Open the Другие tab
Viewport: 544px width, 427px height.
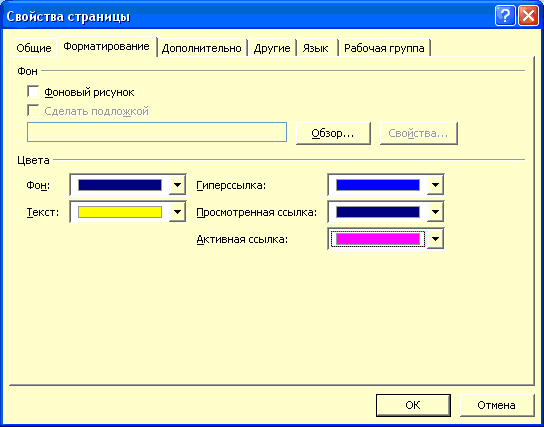tap(272, 48)
